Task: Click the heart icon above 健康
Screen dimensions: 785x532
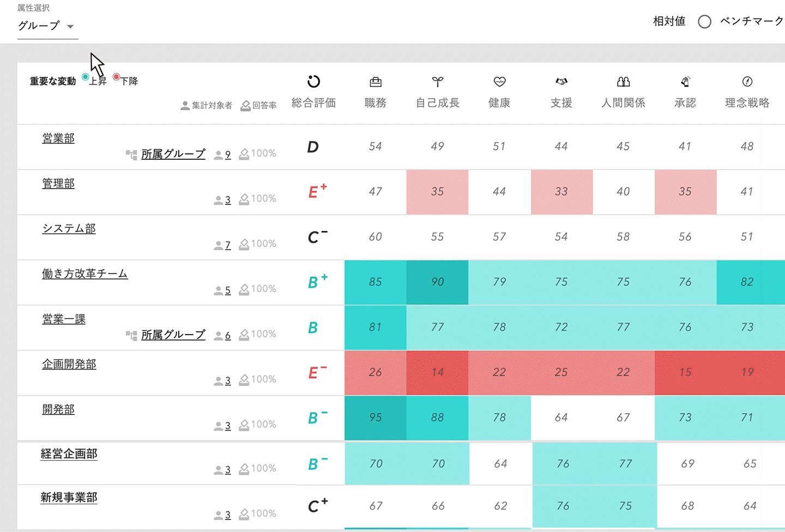Action: (499, 82)
